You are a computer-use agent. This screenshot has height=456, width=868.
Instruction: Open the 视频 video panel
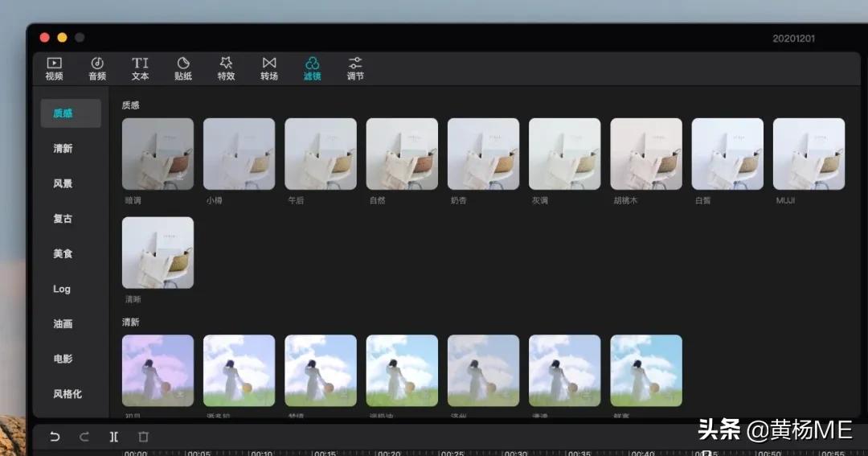coord(55,68)
